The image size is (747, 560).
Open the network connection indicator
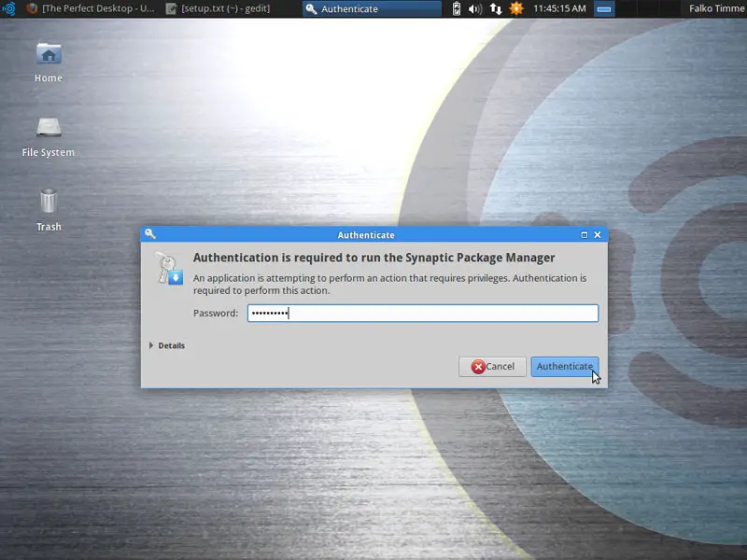[496, 8]
